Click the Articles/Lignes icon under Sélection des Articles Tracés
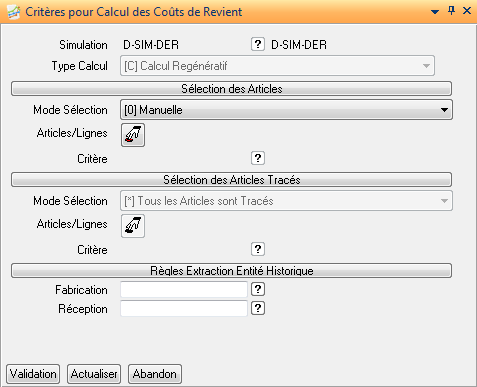 point(133,226)
